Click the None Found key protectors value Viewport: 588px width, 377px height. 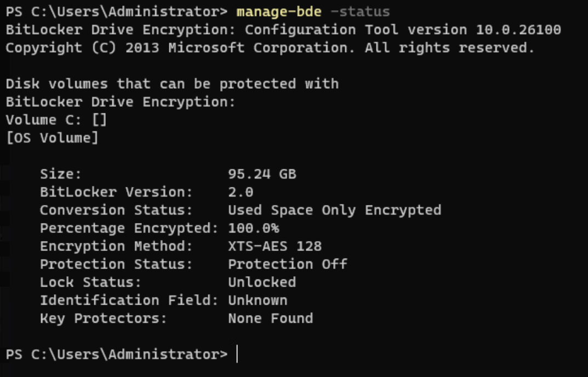[270, 318]
